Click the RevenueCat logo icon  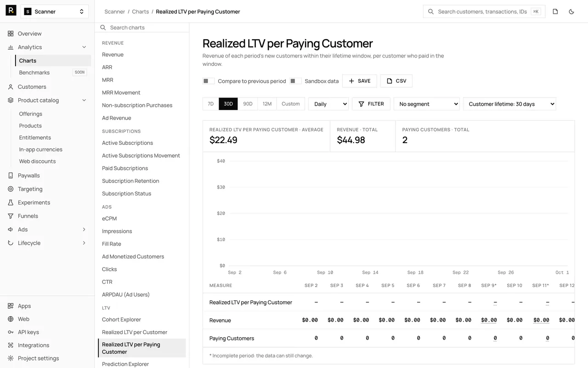point(11,10)
